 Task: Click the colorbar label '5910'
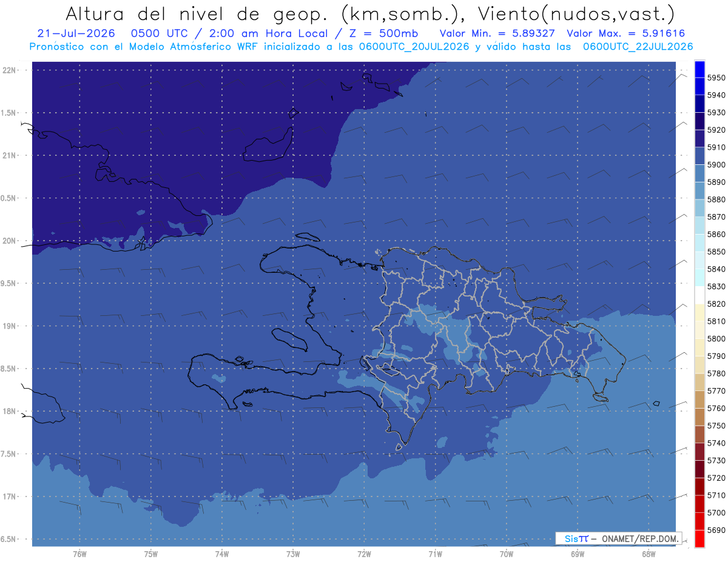716,147
